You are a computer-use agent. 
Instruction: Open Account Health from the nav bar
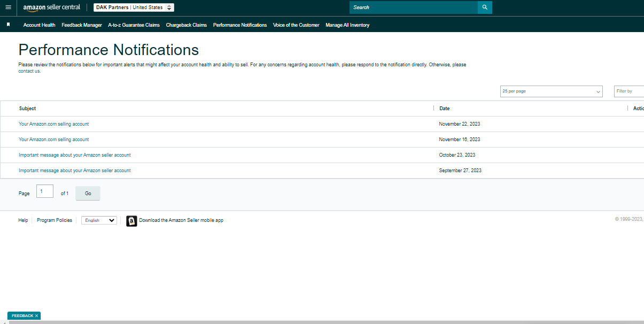coord(40,25)
